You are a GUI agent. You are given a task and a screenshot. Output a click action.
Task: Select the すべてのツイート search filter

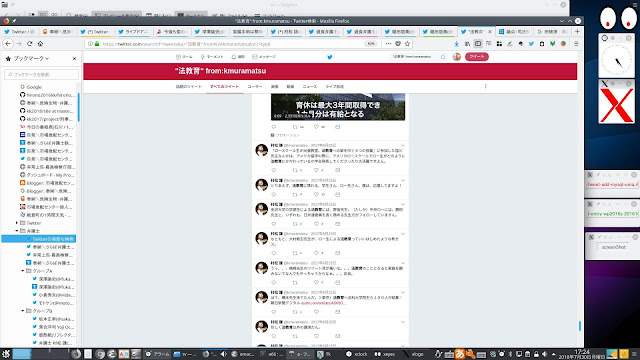[x=224, y=87]
